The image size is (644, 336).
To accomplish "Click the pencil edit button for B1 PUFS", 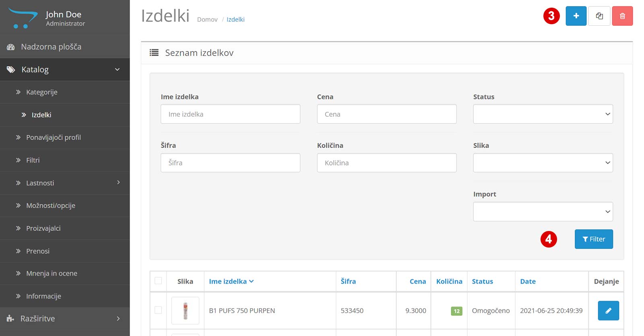I will [608, 311].
